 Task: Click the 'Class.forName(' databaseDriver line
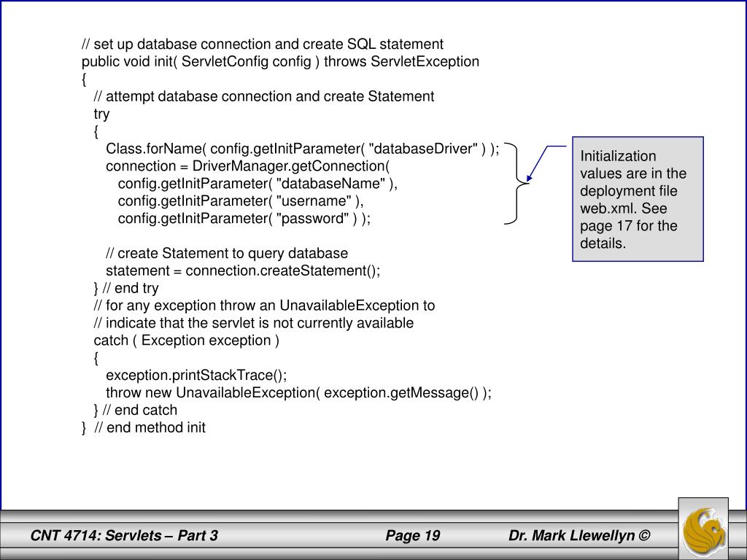(x=303, y=149)
